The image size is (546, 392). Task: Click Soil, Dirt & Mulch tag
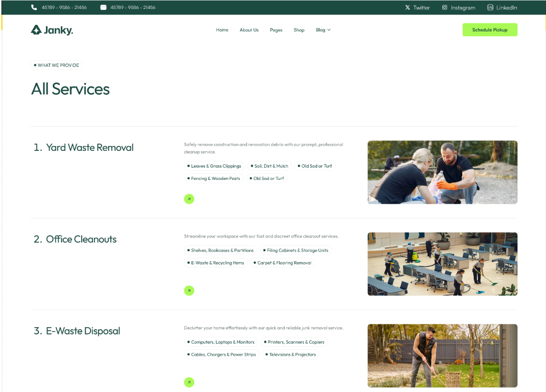click(x=270, y=166)
